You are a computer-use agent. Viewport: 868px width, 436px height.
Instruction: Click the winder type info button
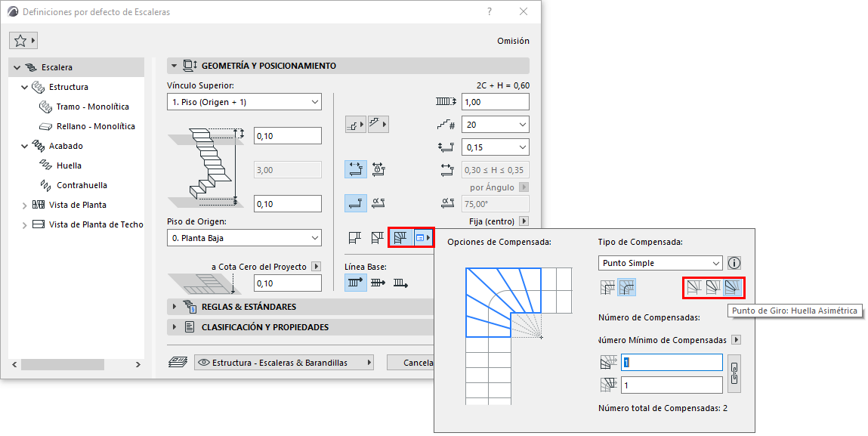(734, 263)
